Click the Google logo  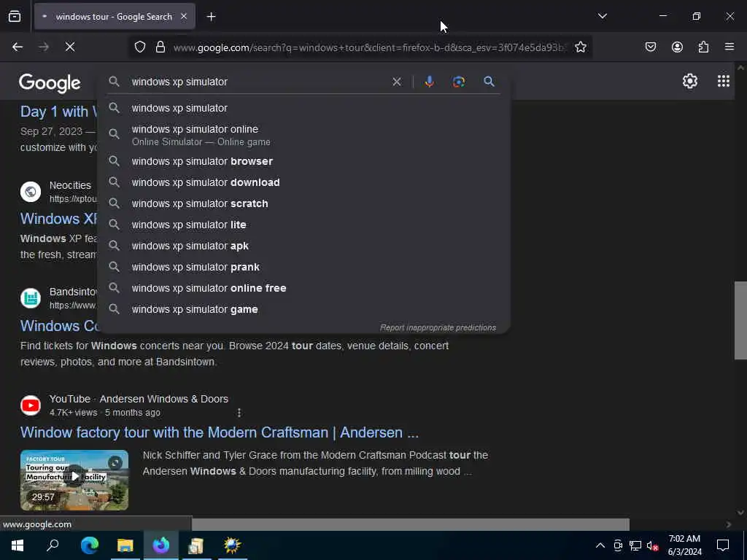(x=50, y=83)
